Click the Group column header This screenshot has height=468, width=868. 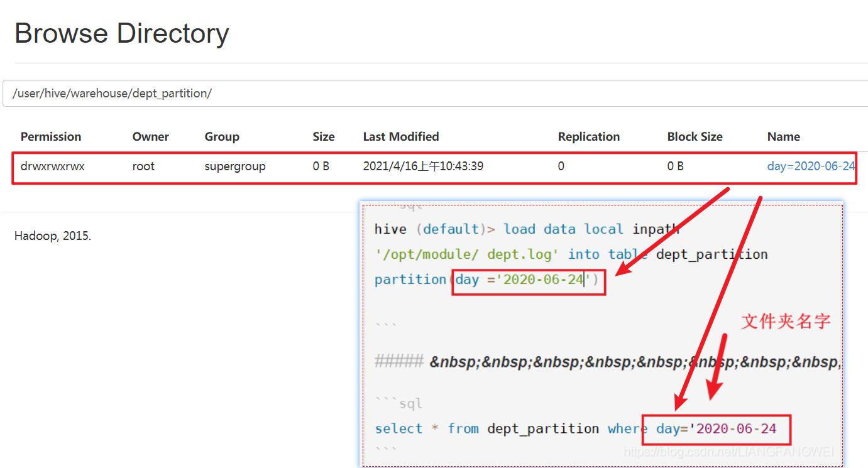[x=222, y=137]
